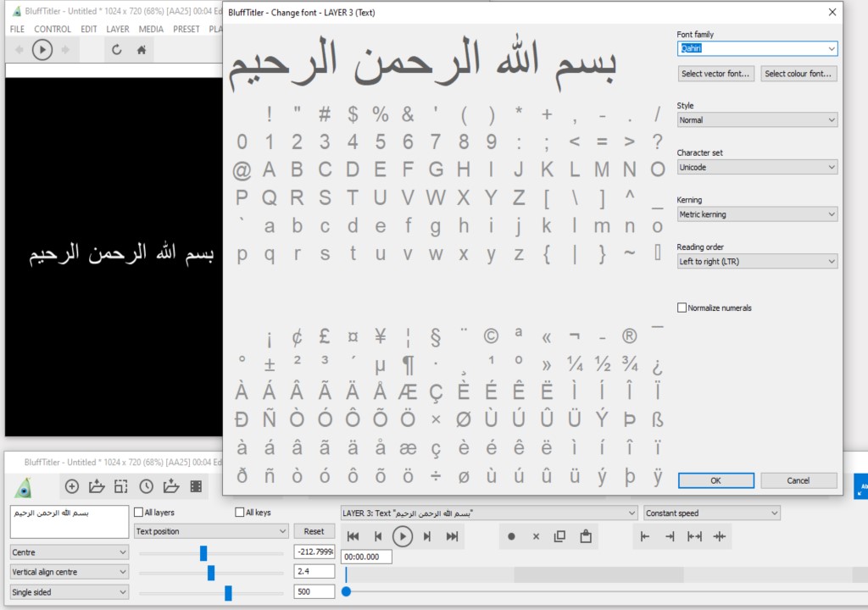Click the timeline playhead slider handle

tap(347, 591)
